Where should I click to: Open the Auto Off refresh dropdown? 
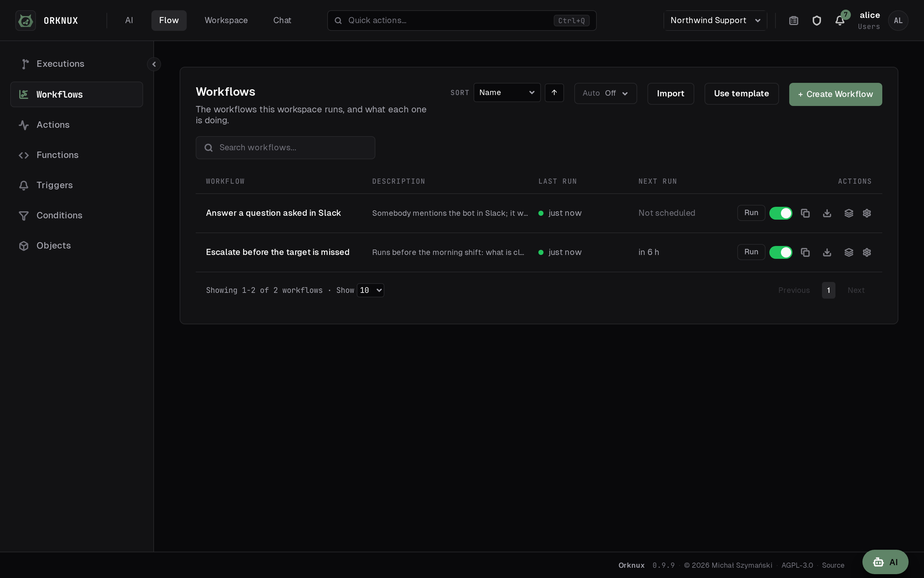[x=605, y=93]
